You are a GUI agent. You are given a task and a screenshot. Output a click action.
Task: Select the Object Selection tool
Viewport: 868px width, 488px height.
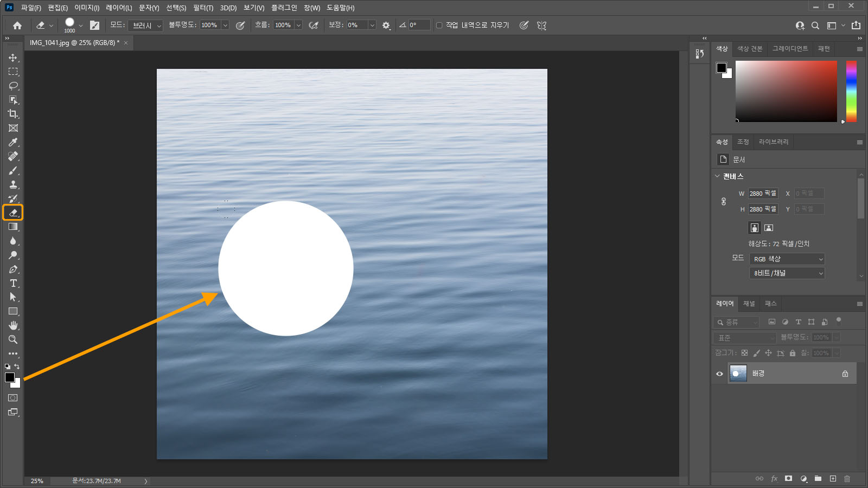tap(13, 100)
